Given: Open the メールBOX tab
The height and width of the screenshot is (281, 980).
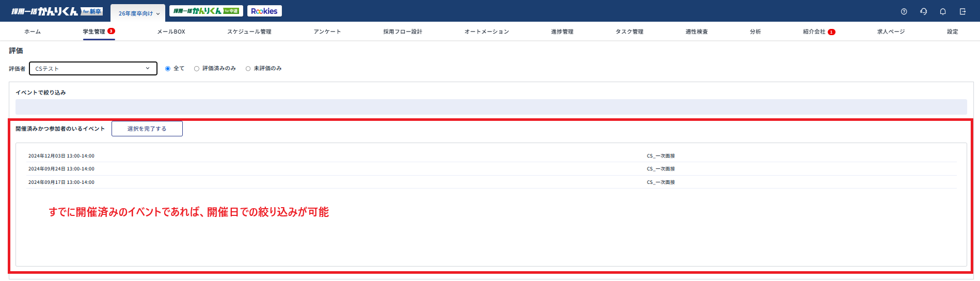Looking at the screenshot, I should click(171, 32).
